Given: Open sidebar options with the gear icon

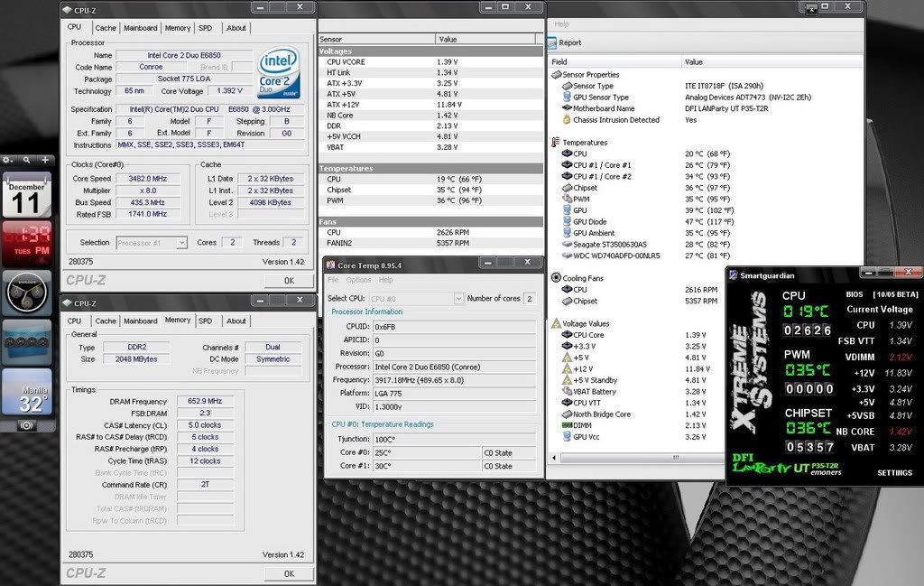Looking at the screenshot, I should click(x=8, y=160).
